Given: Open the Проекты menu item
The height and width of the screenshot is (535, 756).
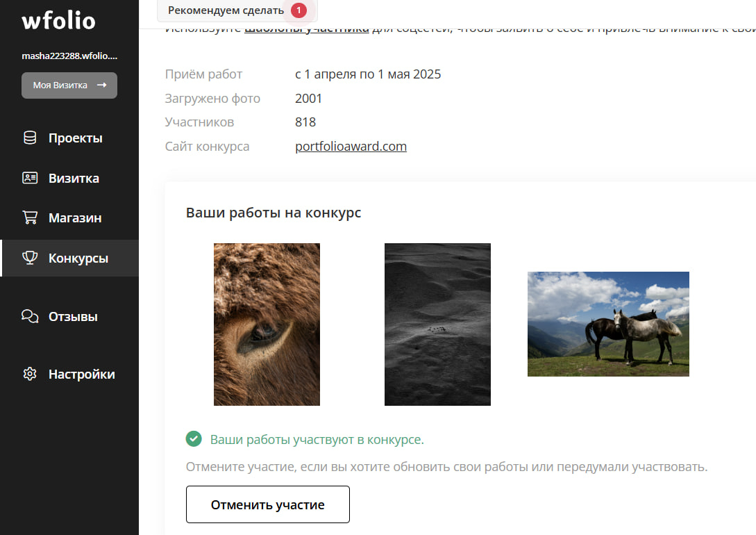Looking at the screenshot, I should pyautogui.click(x=69, y=138).
